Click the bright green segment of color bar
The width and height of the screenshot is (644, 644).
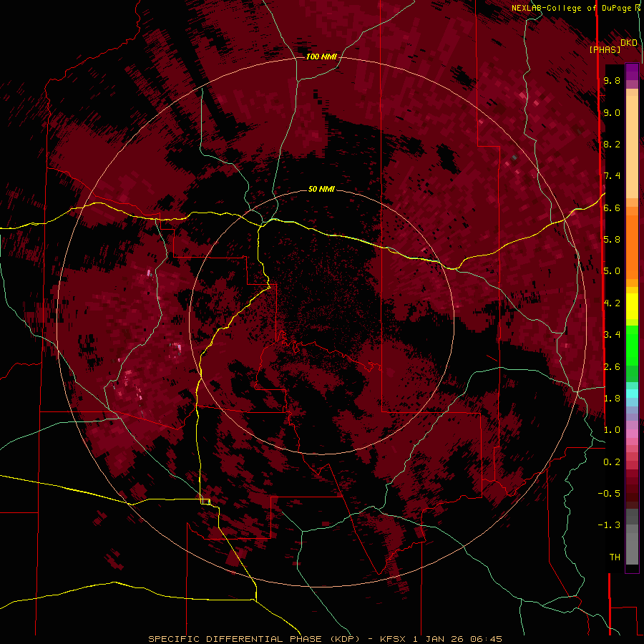point(632,345)
